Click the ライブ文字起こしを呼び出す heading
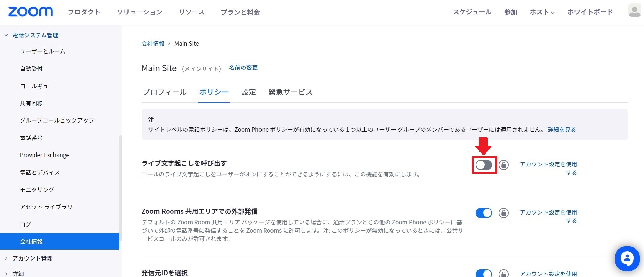The width and height of the screenshot is (644, 277). [x=184, y=163]
